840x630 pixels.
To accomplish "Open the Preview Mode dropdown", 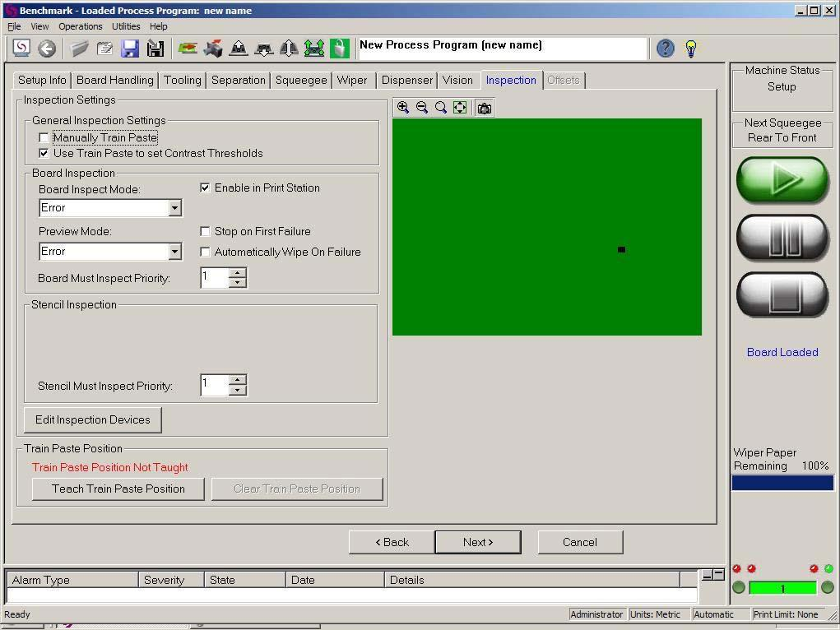I will click(x=174, y=252).
